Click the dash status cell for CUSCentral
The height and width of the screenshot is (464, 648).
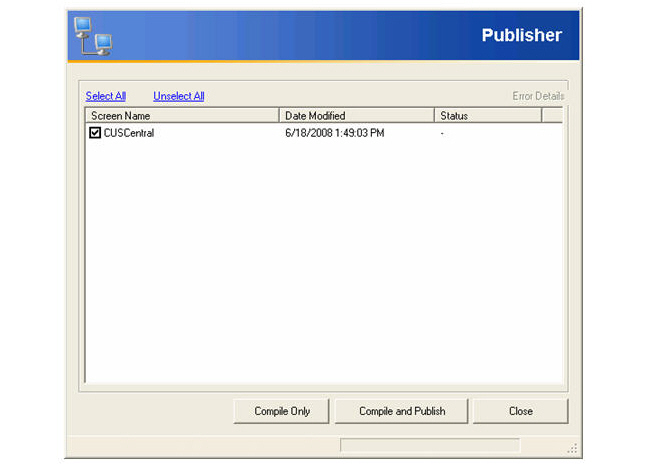coord(442,133)
